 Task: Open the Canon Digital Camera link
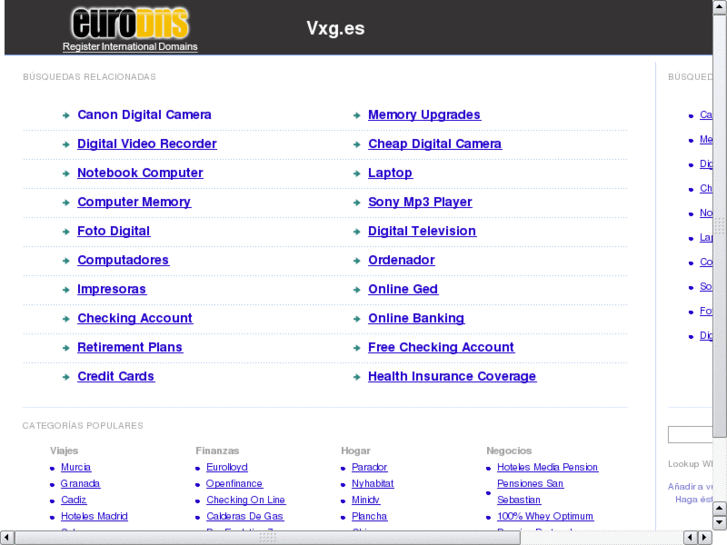tap(144, 115)
